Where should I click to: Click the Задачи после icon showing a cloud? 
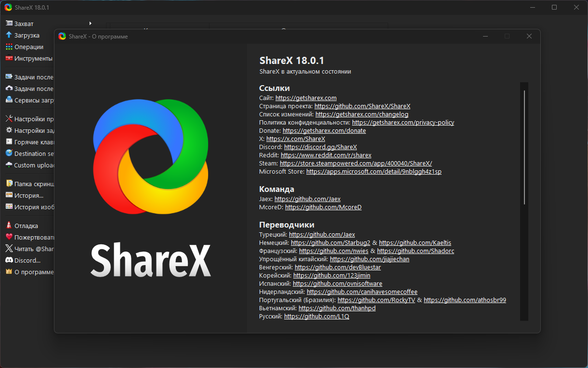[x=9, y=89]
